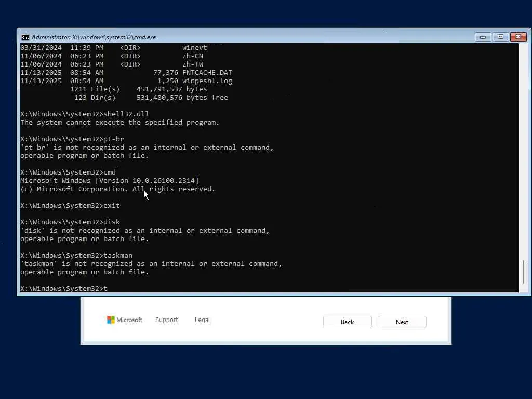Click "'disk' is not recognized" error line
Screen dimensions: 532x399
[145, 230]
